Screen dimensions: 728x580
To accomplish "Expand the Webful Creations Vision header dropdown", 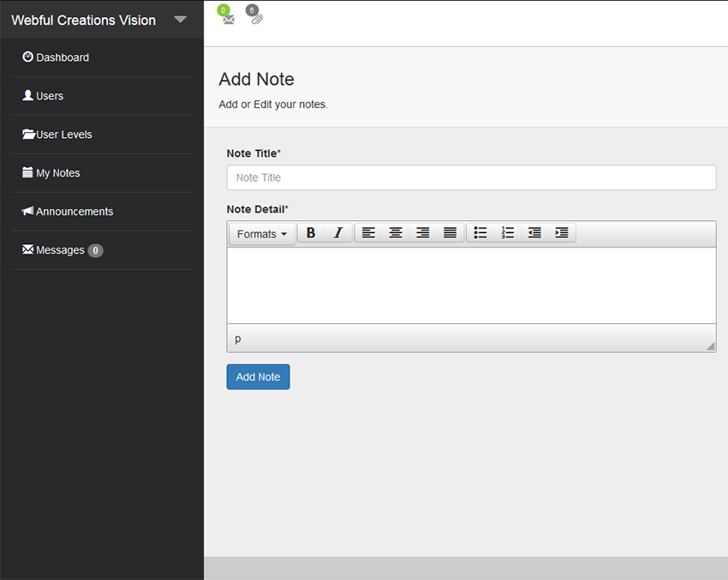I will point(180,19).
